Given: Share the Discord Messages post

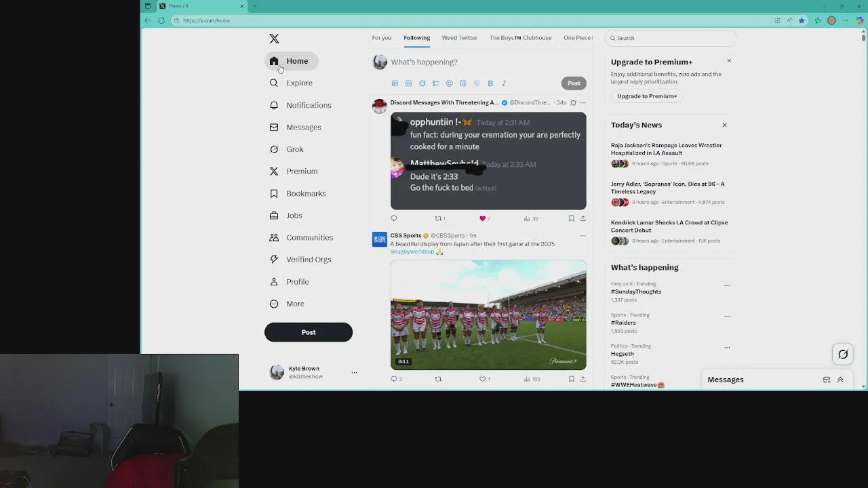Looking at the screenshot, I should [x=583, y=218].
